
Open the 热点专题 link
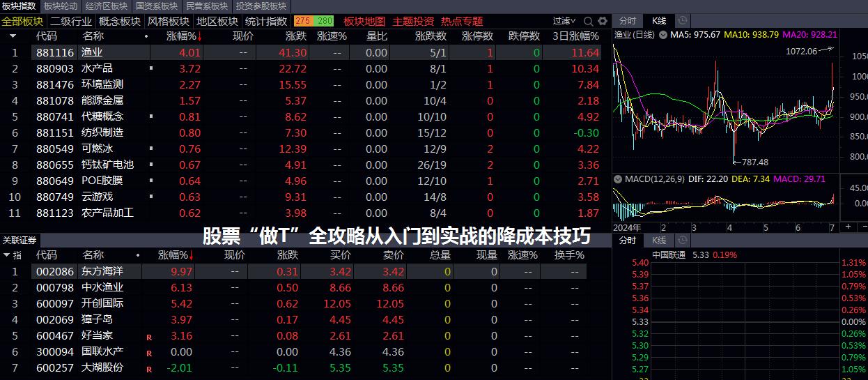[462, 22]
